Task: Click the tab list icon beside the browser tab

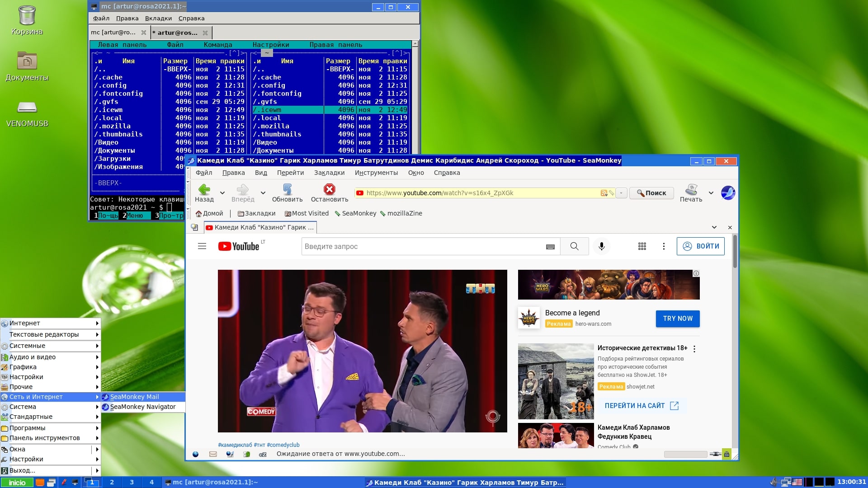Action: [x=194, y=227]
